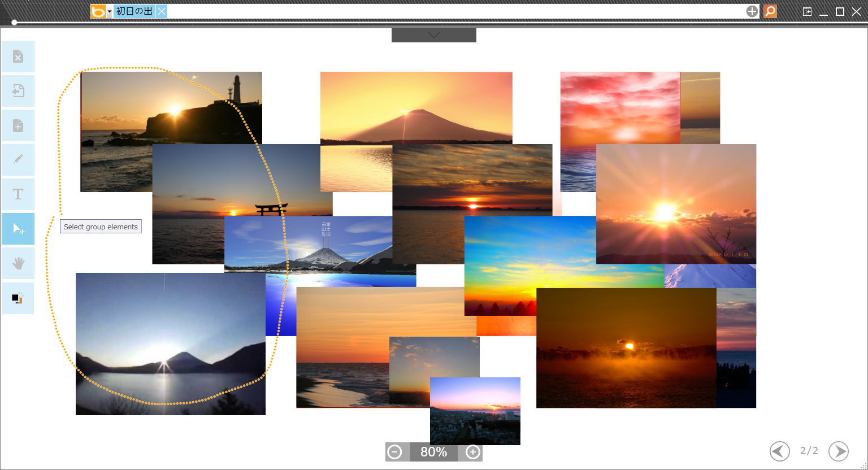Screen dimensions: 868x470
Task: Add a new page with the plus-page icon
Action: click(x=18, y=125)
